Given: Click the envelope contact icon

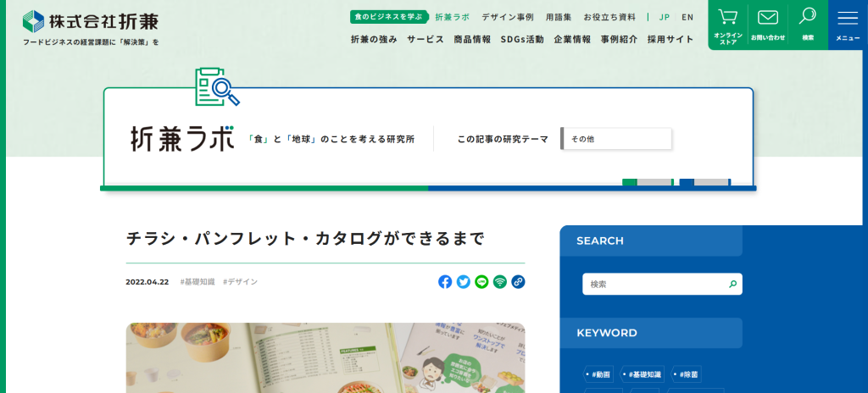Looking at the screenshot, I should (767, 25).
